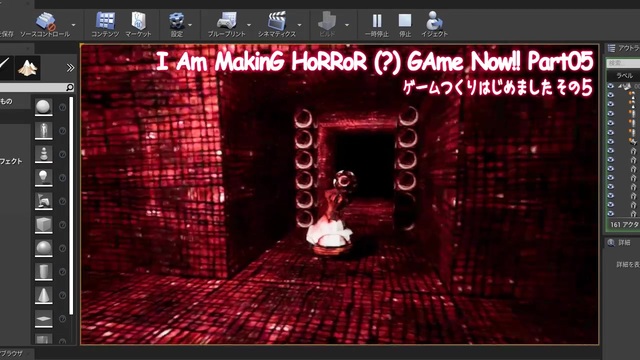Stop the game simulation

click(x=405, y=24)
